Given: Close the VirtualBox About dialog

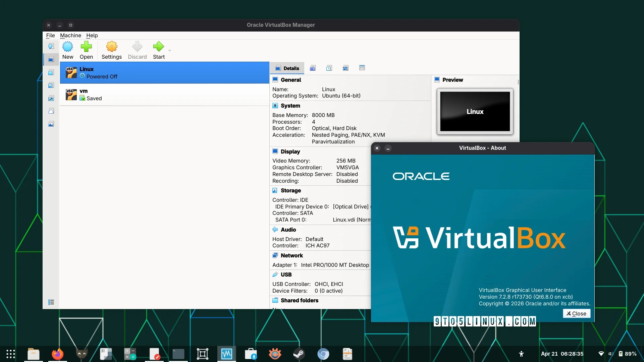Looking at the screenshot, I should click(576, 313).
